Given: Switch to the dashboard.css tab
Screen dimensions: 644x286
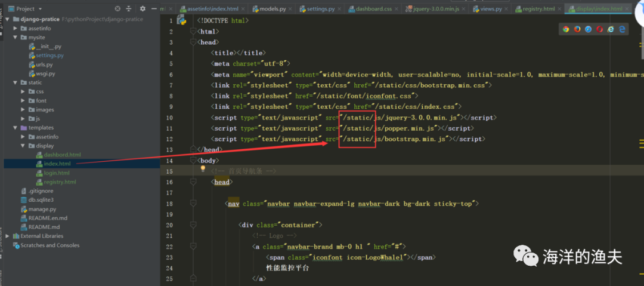Looking at the screenshot, I should [373, 8].
